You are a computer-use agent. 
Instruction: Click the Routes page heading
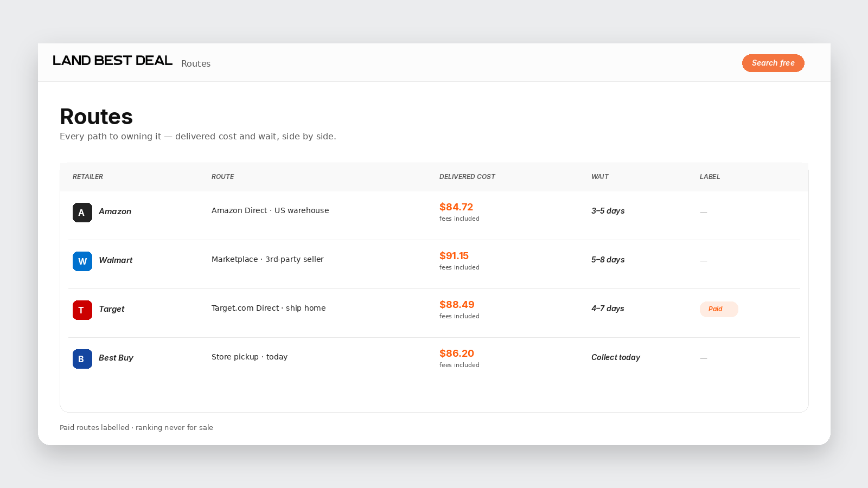96,117
